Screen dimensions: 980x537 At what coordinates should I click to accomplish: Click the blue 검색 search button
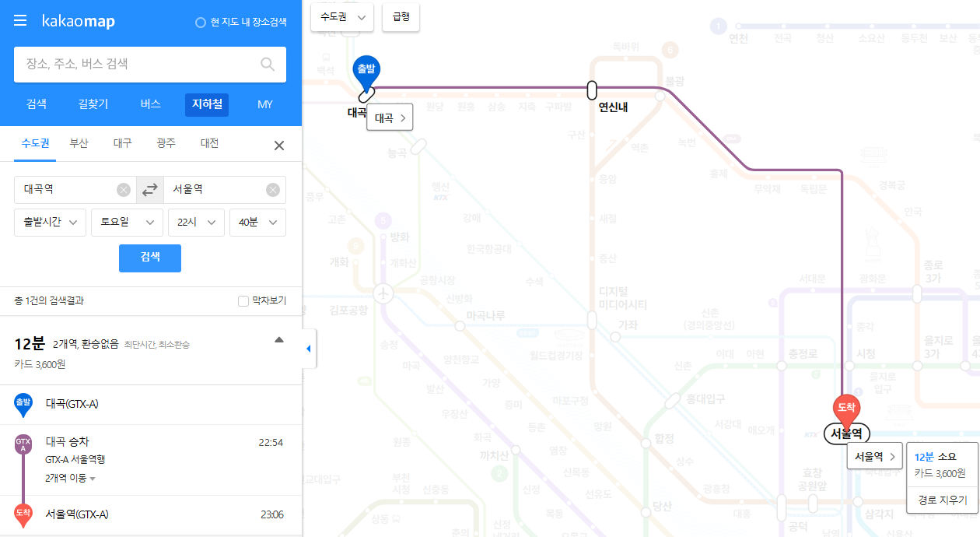pyautogui.click(x=150, y=258)
